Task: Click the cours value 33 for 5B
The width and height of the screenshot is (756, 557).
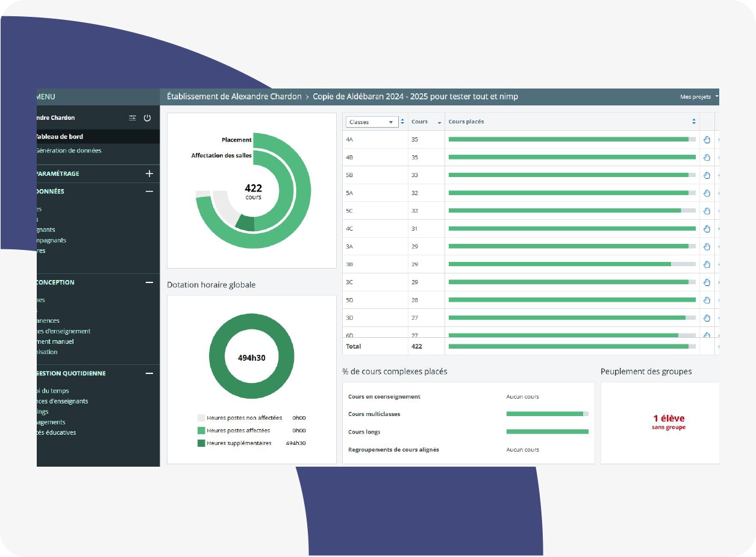Action: coord(415,175)
